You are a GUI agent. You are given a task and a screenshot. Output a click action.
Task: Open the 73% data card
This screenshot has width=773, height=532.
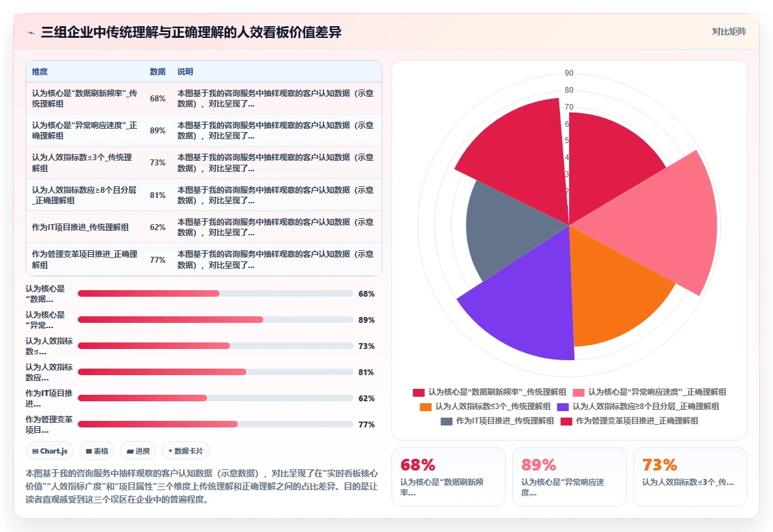[x=689, y=477]
